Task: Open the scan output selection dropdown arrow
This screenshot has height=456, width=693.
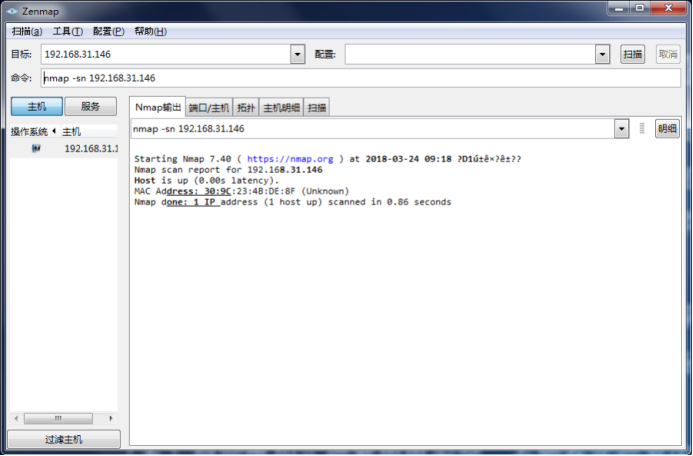Action: pyautogui.click(x=621, y=129)
